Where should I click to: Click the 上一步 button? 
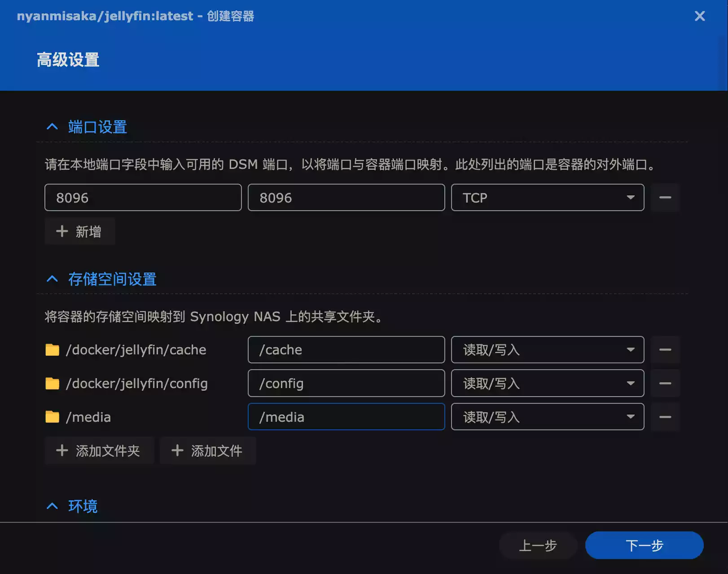(x=538, y=545)
